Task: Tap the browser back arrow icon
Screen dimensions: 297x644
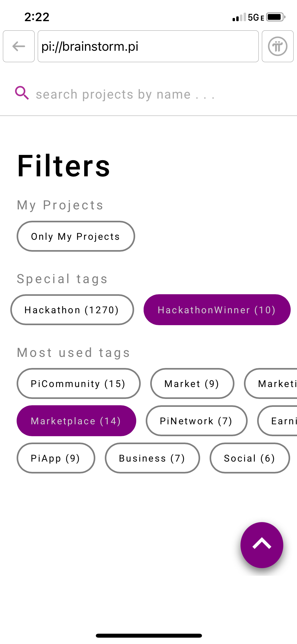Action: (19, 46)
